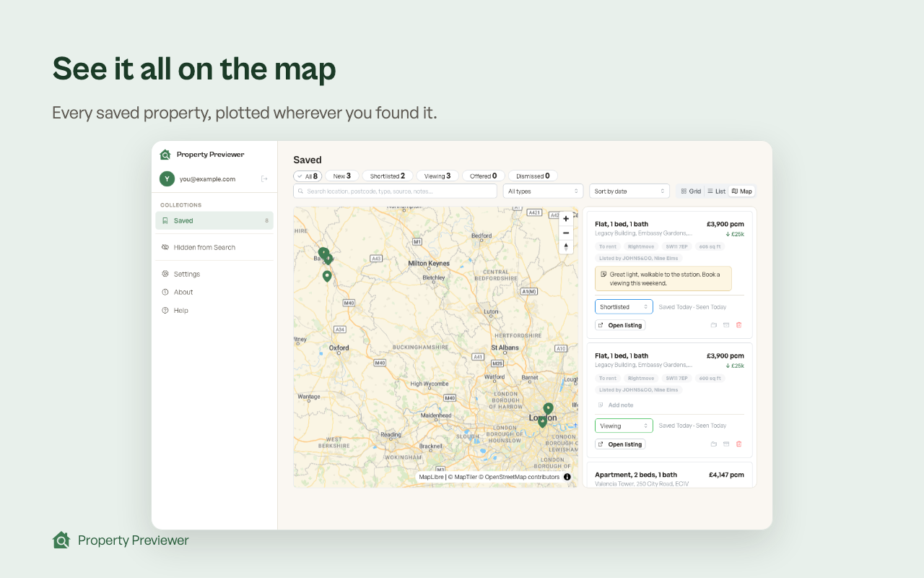Click the user avatar showing letter Y
The image size is (924, 578).
tap(167, 179)
